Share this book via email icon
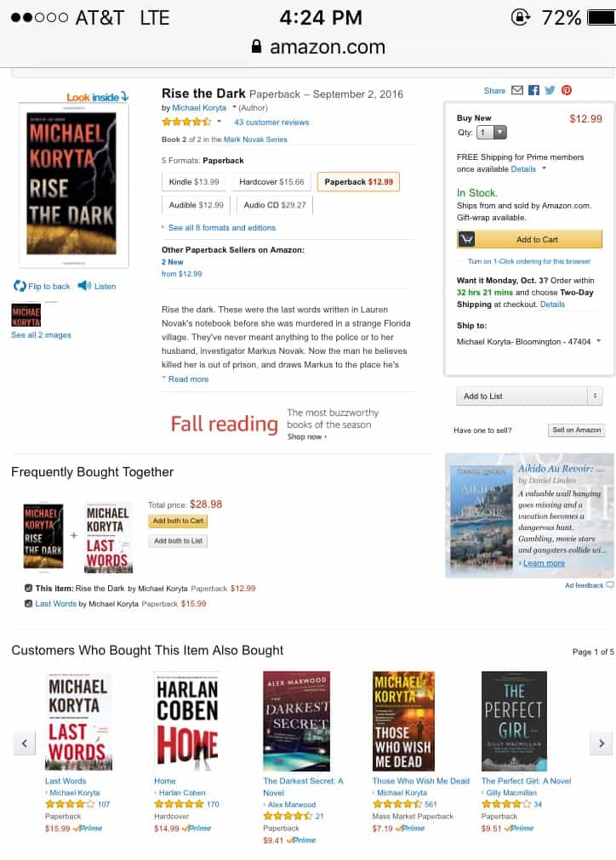Image resolution: width=616 pixels, height=860 pixels. (x=516, y=90)
